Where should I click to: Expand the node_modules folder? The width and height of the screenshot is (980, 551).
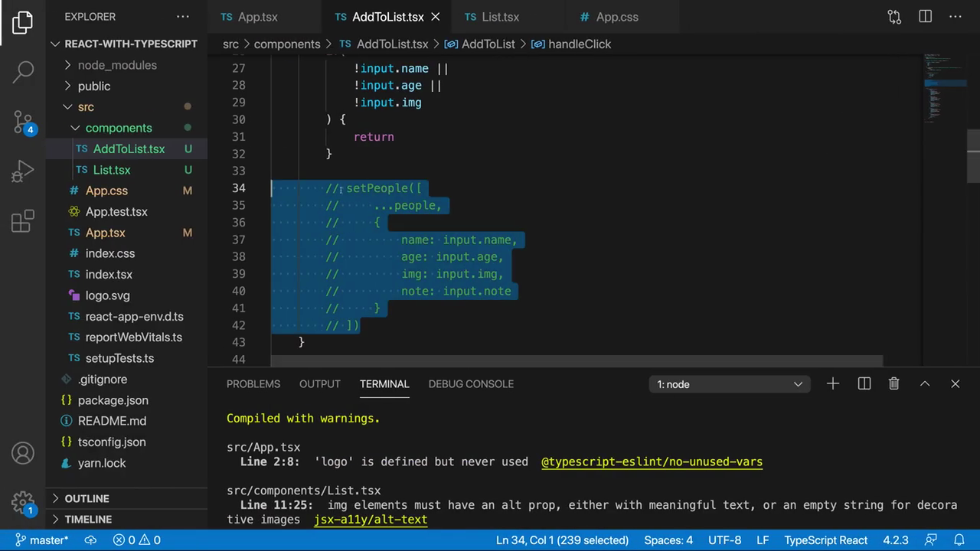[126, 65]
